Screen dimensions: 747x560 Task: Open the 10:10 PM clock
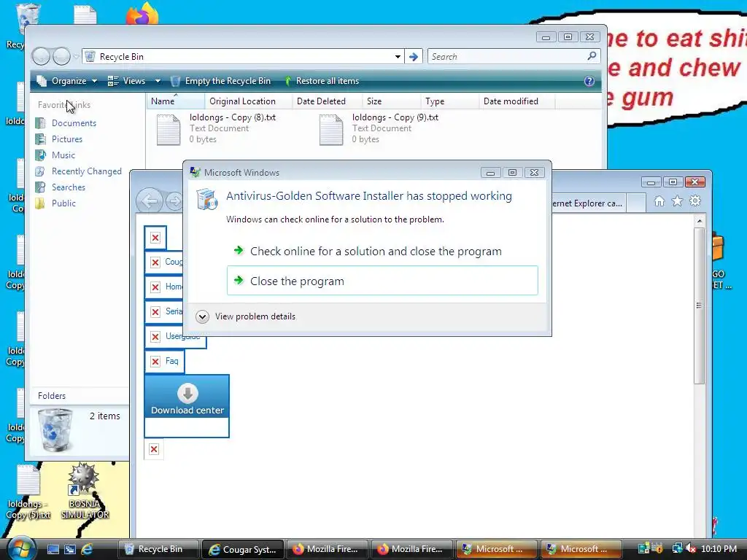(719, 549)
